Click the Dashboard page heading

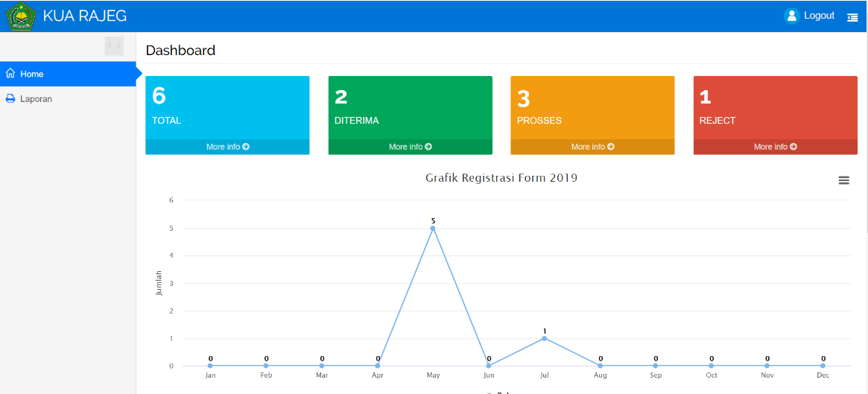pos(180,51)
